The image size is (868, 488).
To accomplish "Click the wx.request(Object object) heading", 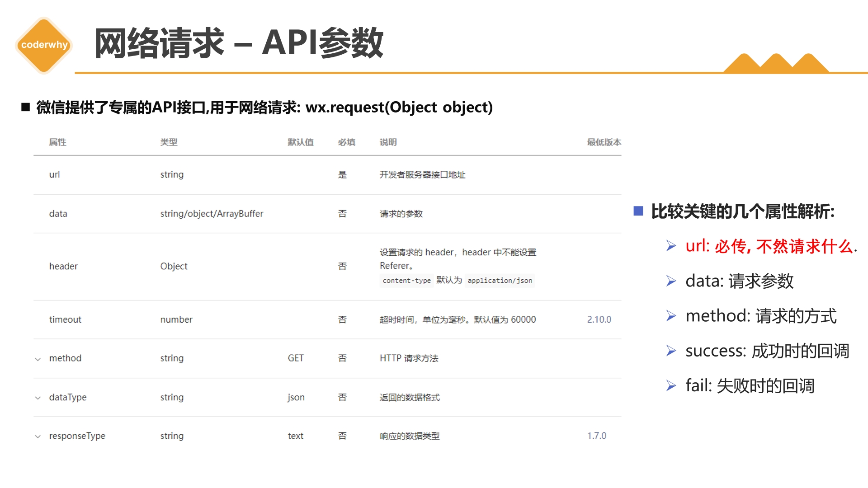I will 399,108.
